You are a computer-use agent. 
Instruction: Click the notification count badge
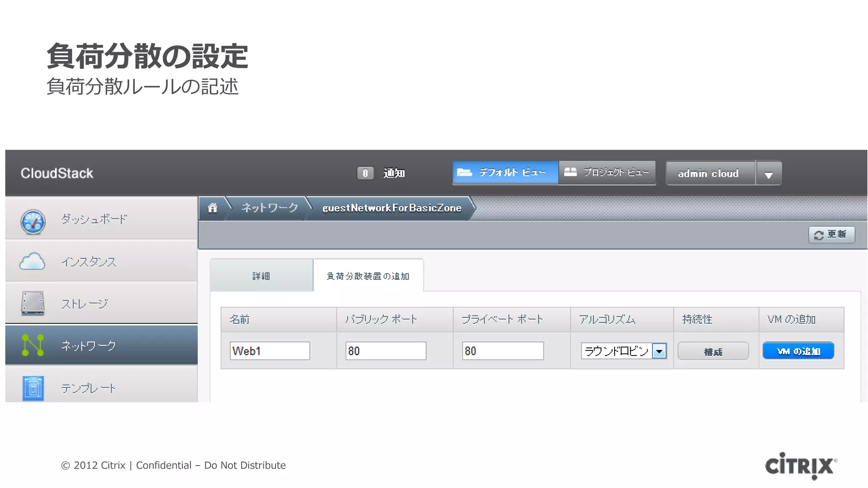[x=365, y=173]
